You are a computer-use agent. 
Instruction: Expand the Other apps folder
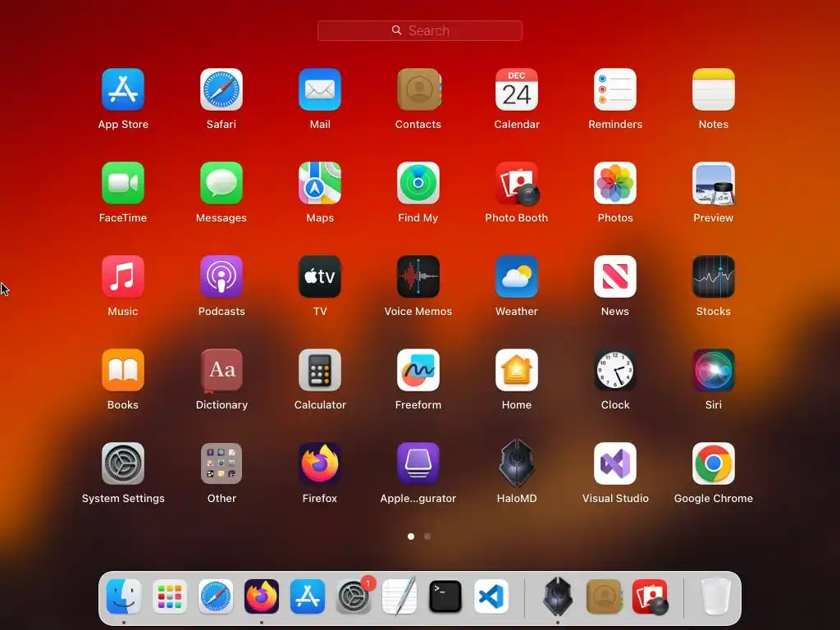(x=221, y=463)
